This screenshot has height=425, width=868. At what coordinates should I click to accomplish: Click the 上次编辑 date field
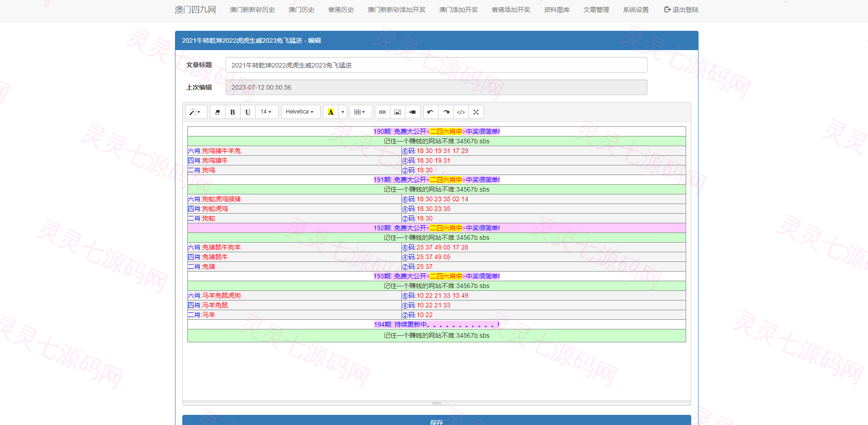(x=436, y=87)
